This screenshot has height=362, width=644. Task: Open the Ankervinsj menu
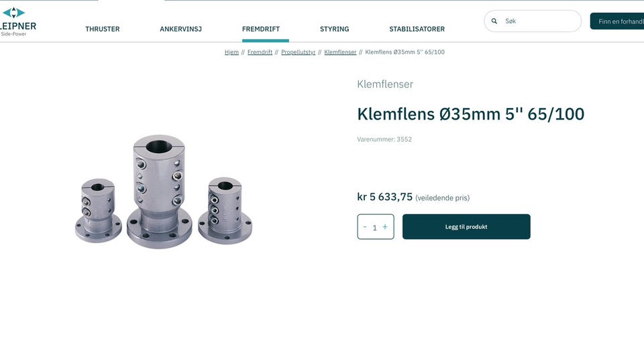coord(180,29)
